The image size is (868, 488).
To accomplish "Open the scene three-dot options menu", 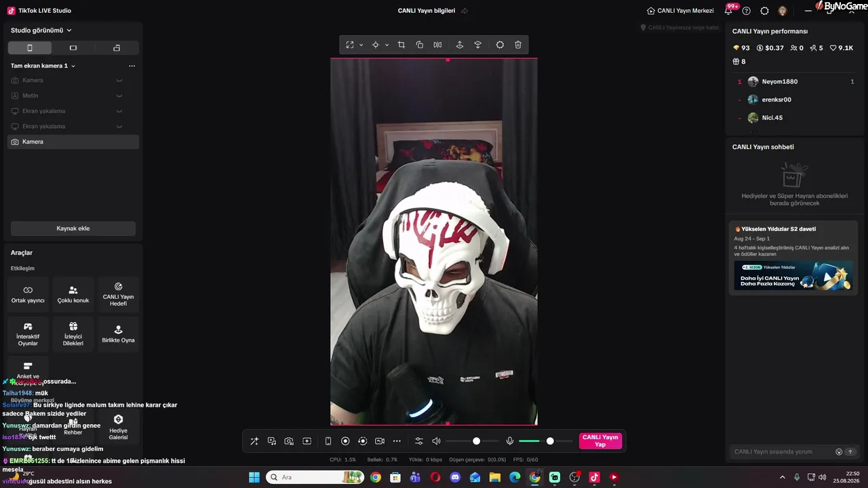I will click(x=132, y=66).
